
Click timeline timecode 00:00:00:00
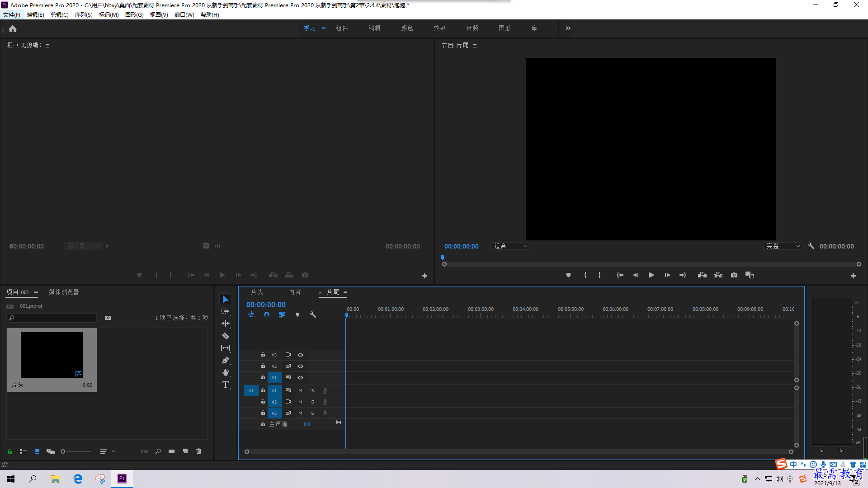click(x=266, y=305)
